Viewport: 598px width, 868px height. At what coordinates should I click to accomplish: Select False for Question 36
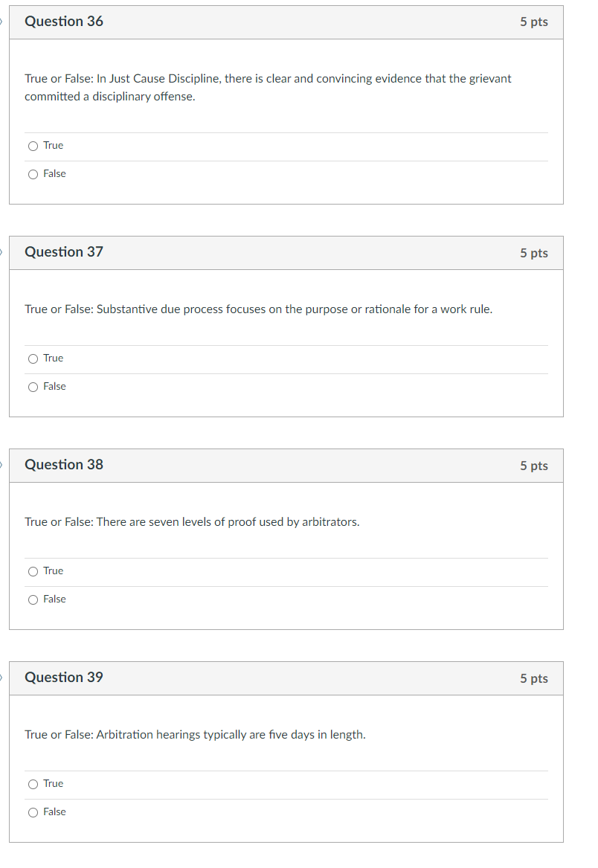point(33,173)
